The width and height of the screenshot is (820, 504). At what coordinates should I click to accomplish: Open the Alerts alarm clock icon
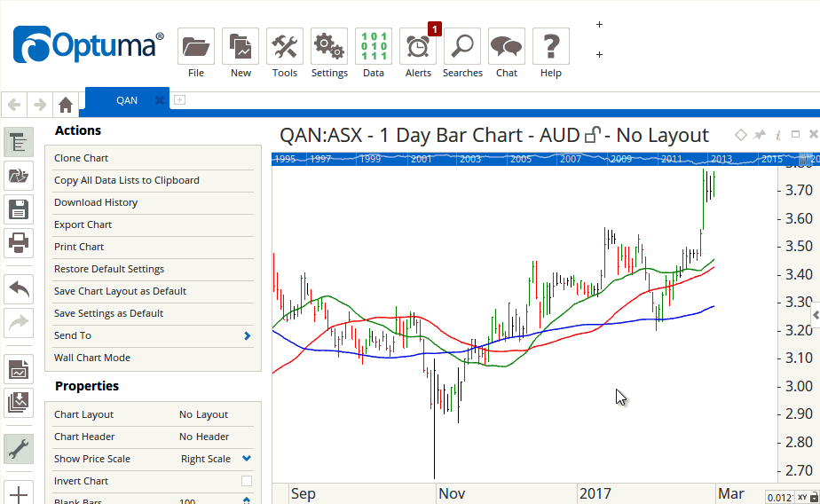(x=418, y=46)
